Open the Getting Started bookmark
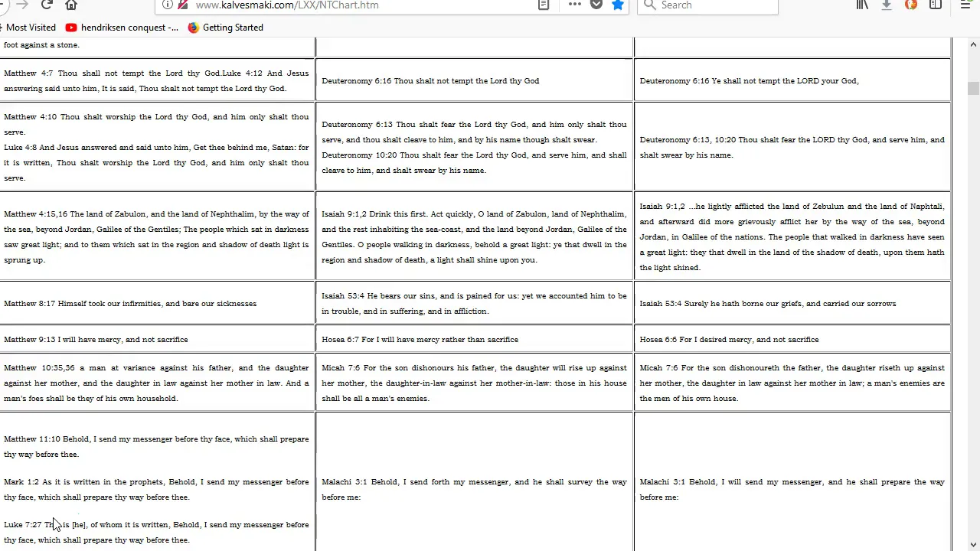Image resolution: width=980 pixels, height=551 pixels. (226, 28)
